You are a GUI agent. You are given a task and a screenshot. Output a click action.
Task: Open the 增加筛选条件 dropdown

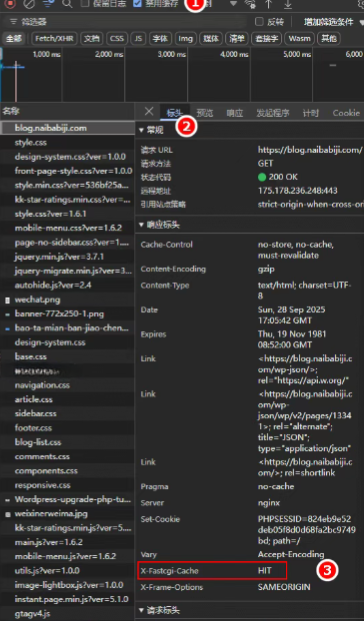(333, 22)
